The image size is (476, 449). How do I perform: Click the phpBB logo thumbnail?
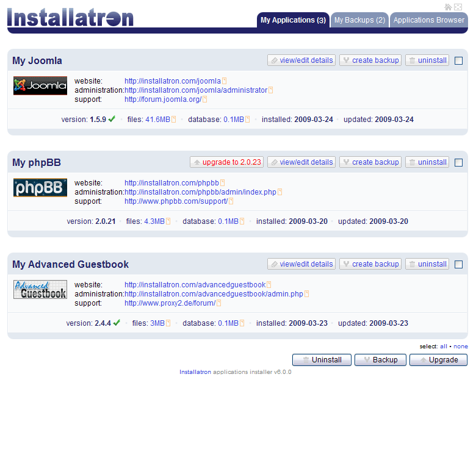[x=40, y=187]
